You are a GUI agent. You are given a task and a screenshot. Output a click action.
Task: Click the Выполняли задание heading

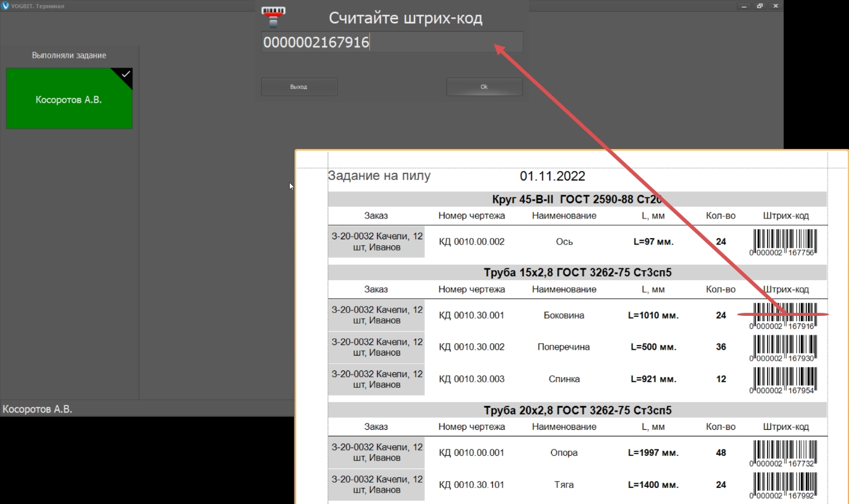click(69, 55)
